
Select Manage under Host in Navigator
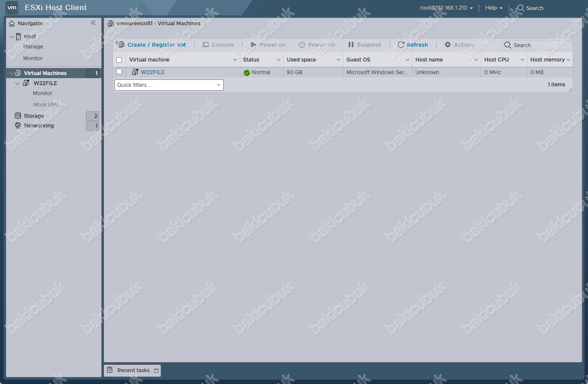click(33, 47)
